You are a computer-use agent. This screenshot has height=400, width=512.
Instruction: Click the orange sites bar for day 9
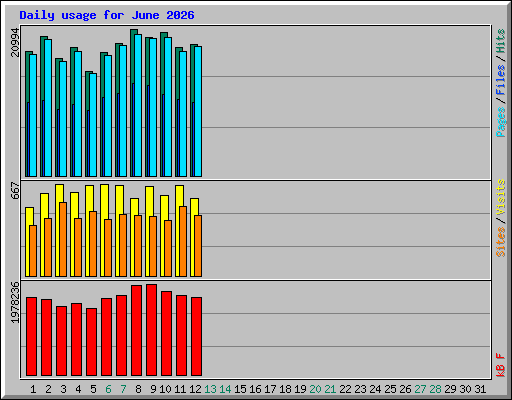[153, 246]
